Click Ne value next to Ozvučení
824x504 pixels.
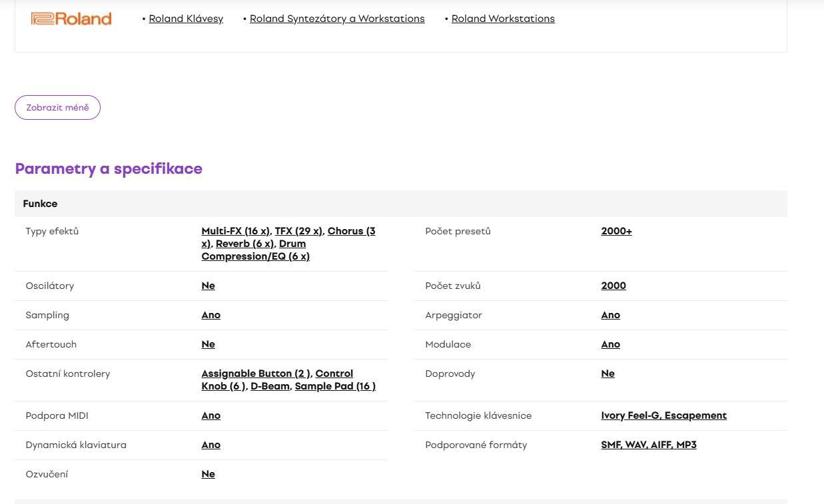click(x=208, y=474)
